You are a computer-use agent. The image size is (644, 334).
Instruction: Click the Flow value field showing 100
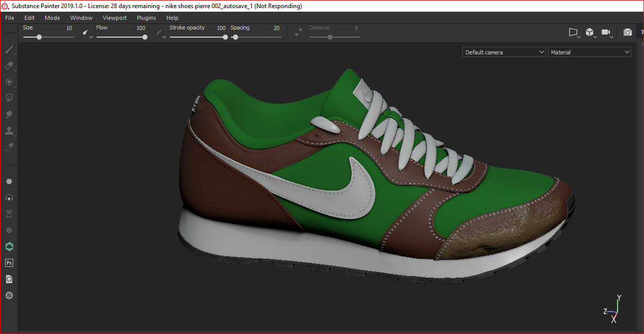[x=136, y=28]
